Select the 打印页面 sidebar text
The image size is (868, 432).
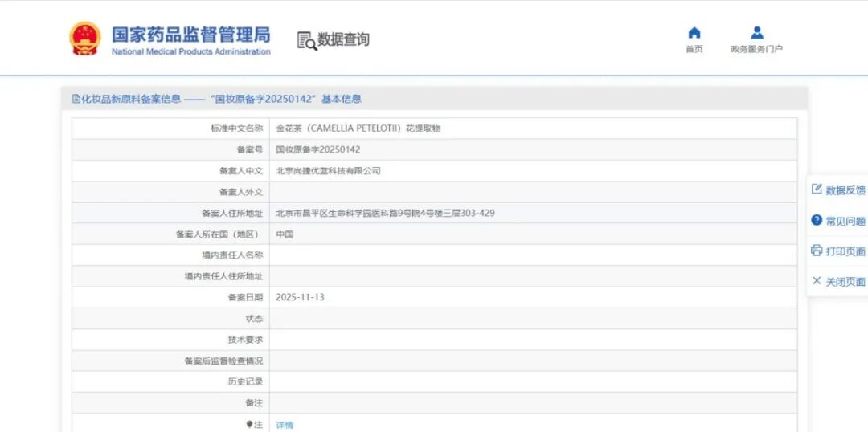point(845,251)
